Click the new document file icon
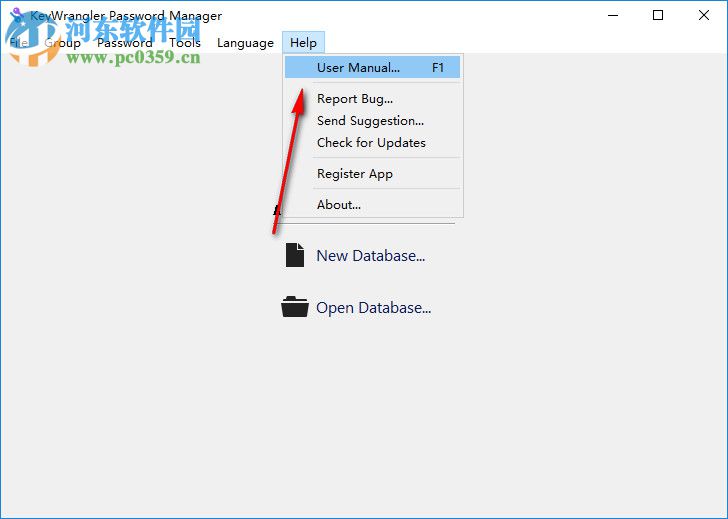This screenshot has height=519, width=728. click(x=295, y=255)
